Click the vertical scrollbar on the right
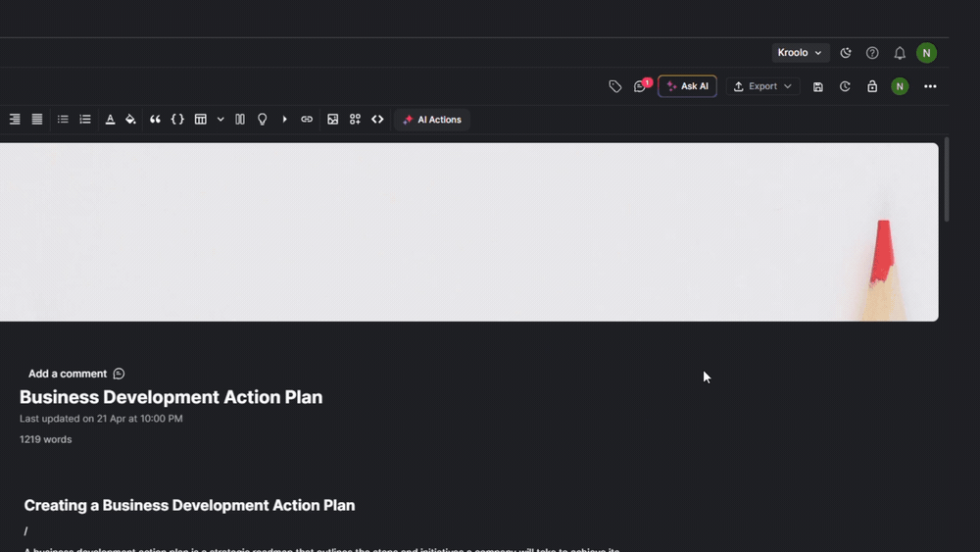Screen dimensions: 980x552 point(947,179)
